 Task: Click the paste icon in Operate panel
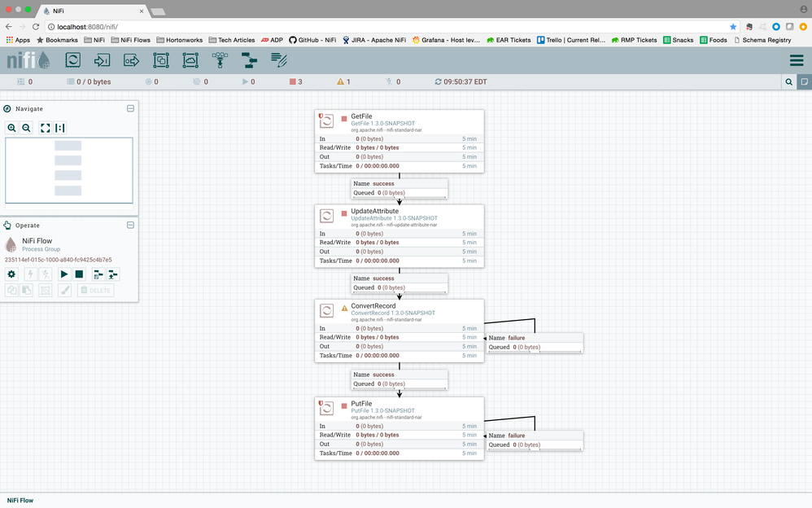pyautogui.click(x=26, y=291)
